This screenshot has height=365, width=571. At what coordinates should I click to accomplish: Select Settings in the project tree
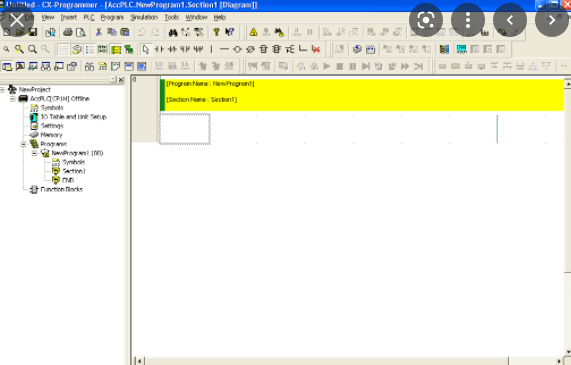point(52,126)
